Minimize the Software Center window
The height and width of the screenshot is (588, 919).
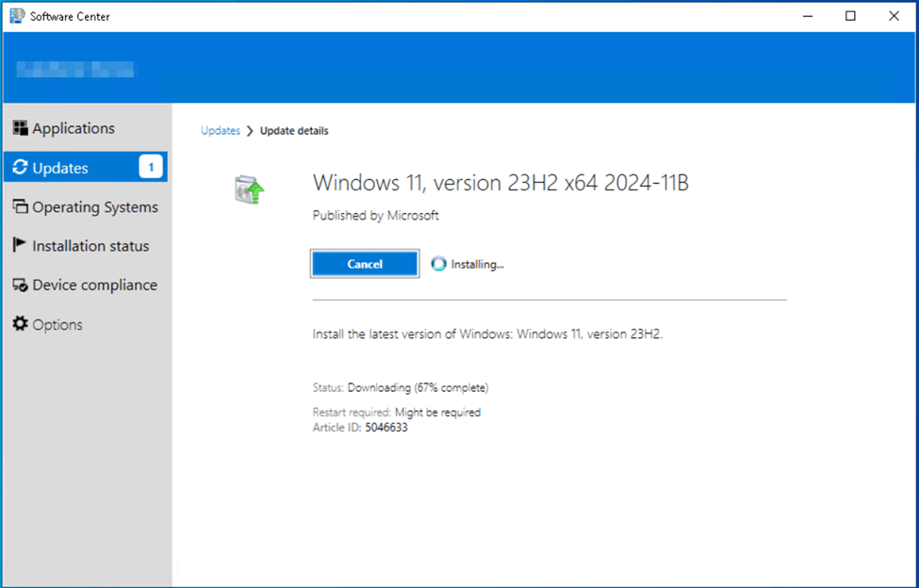coord(808,16)
